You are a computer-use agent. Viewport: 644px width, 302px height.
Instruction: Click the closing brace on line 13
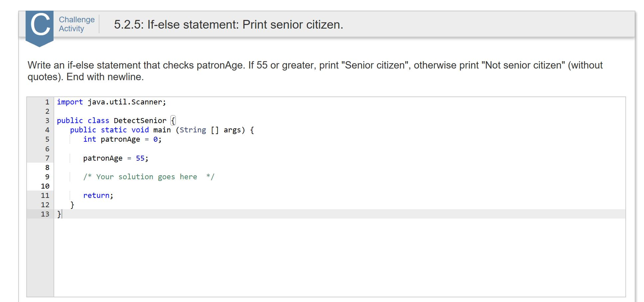coord(59,214)
